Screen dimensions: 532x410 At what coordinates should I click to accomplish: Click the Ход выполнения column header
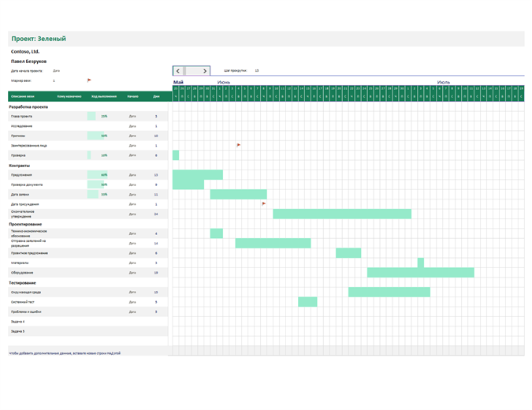click(104, 96)
